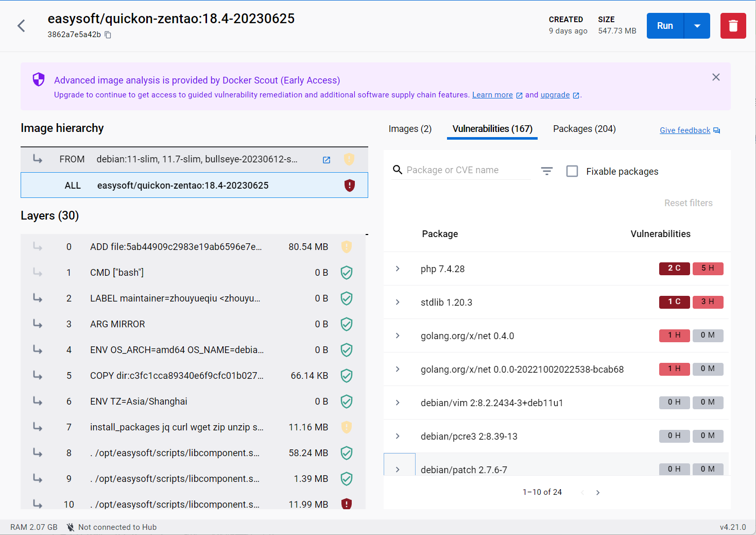756x535 pixels.
Task: Expand golang.org/x/net 0.0.0-20221002022538 row
Action: tap(398, 369)
